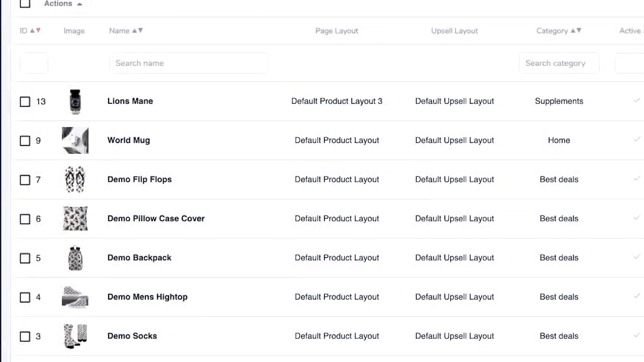Screen dimensions: 644x362
Task: Sort the table by ID column
Action: click(30, 31)
